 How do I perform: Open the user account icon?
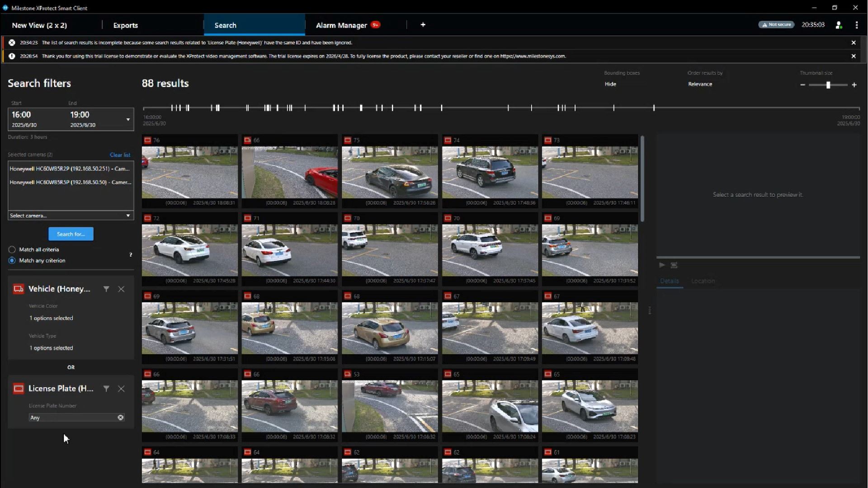pyautogui.click(x=839, y=25)
